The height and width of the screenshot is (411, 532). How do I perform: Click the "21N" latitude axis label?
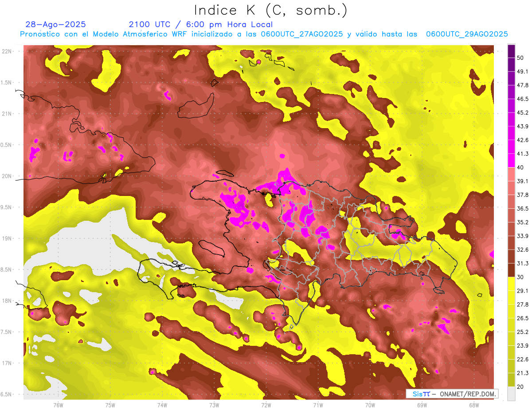(7, 114)
